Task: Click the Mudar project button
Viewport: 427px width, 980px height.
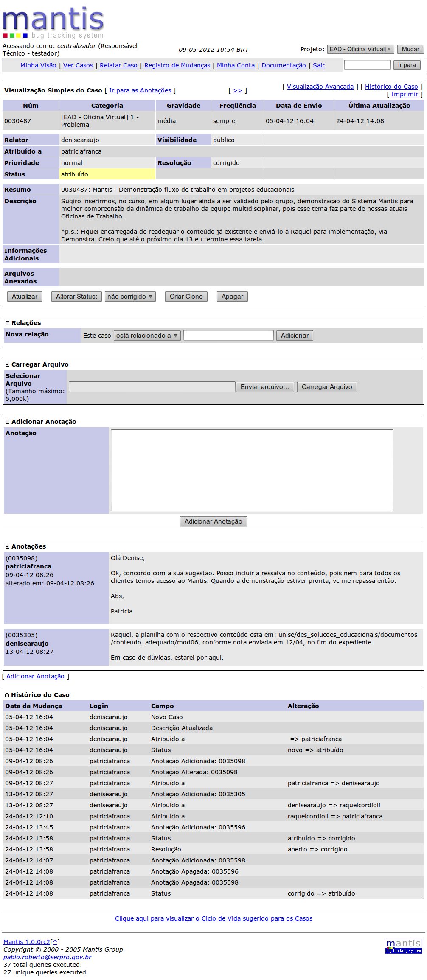Action: pyautogui.click(x=410, y=49)
